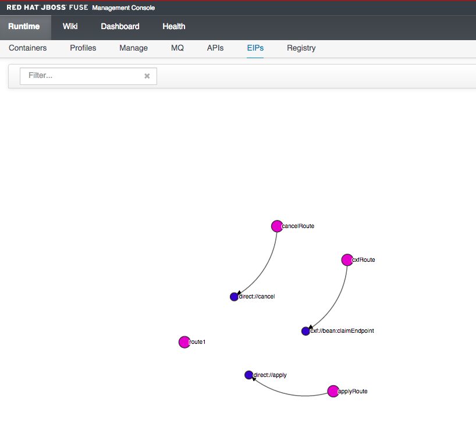Click the direct://cancel label text
476x448 pixels.
[x=257, y=297]
